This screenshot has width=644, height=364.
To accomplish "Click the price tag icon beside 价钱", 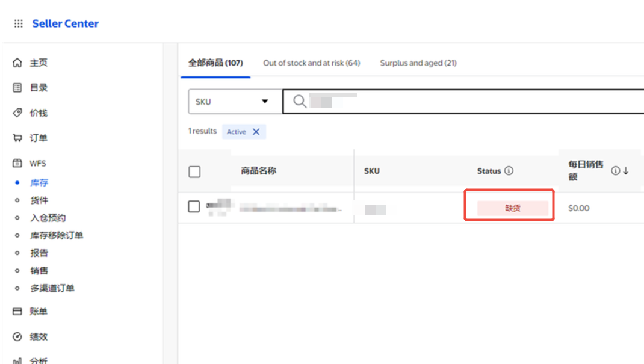I will click(17, 113).
